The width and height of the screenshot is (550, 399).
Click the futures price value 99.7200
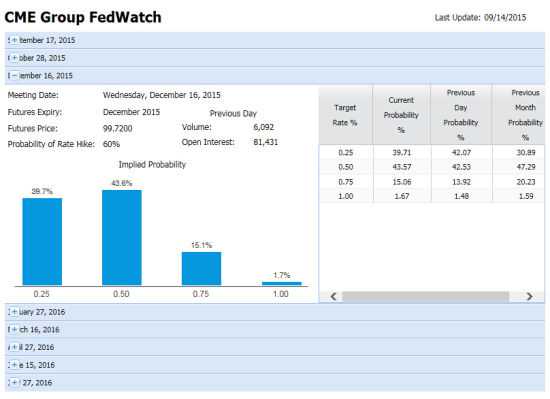[118, 129]
